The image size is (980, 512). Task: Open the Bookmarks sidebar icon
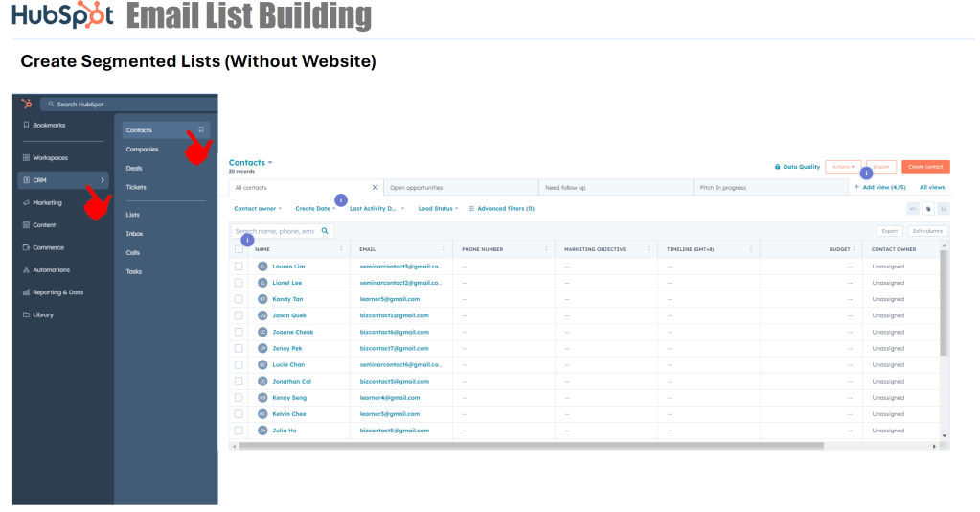[x=26, y=126]
